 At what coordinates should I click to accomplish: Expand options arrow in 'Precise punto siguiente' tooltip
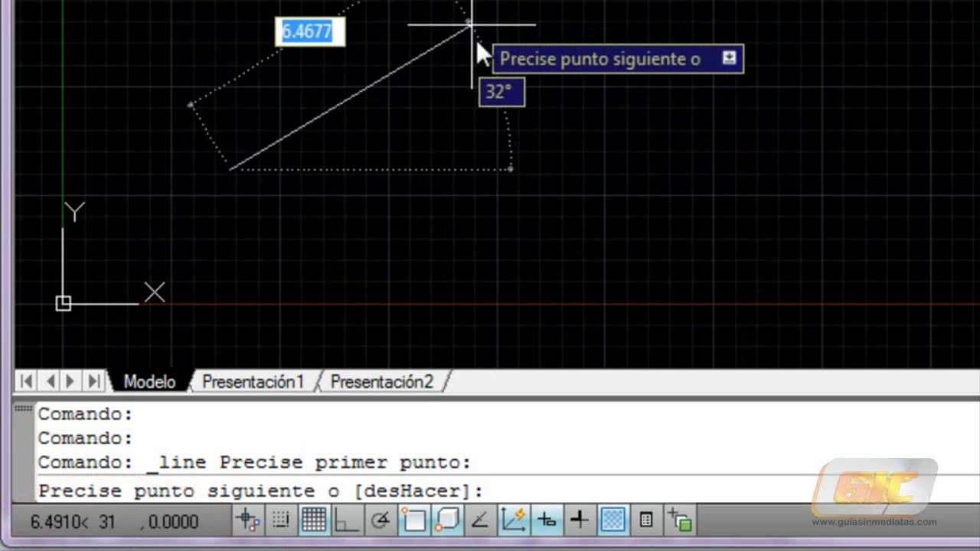point(729,57)
